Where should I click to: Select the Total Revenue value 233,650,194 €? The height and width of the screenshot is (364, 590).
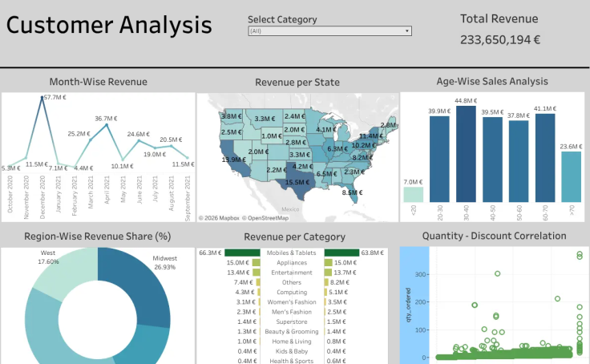coord(500,39)
